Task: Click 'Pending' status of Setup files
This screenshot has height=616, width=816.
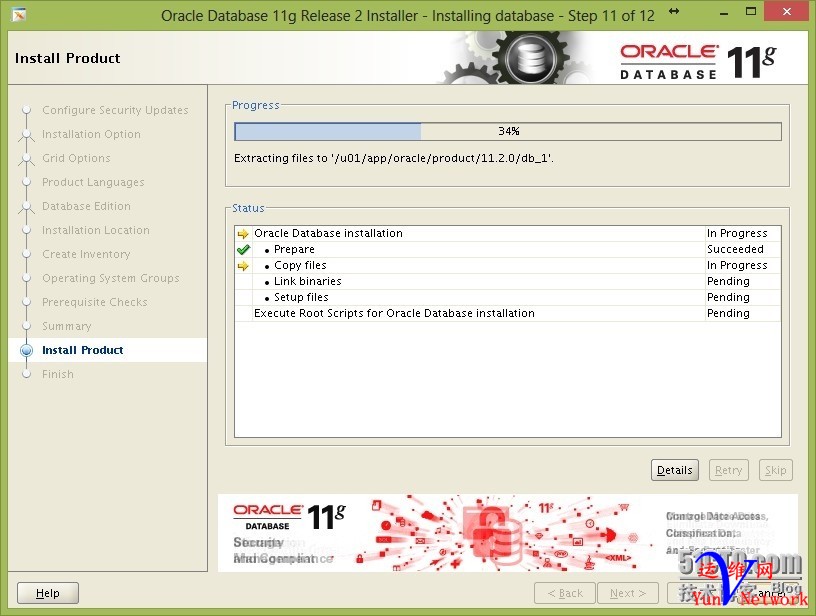Action: [728, 297]
